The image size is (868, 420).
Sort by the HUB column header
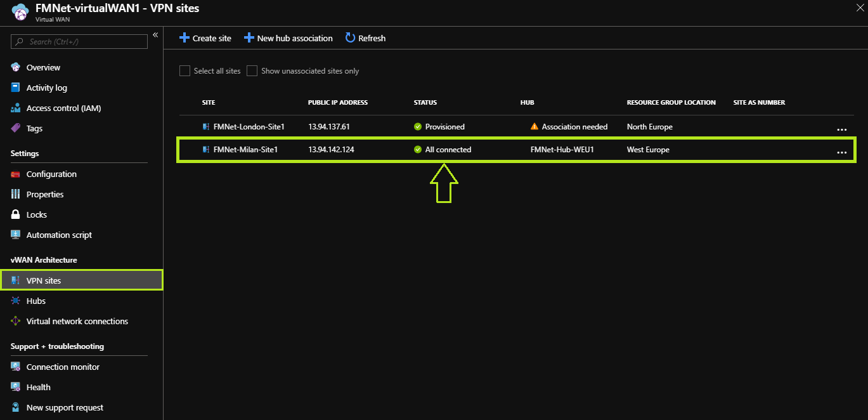(x=528, y=102)
